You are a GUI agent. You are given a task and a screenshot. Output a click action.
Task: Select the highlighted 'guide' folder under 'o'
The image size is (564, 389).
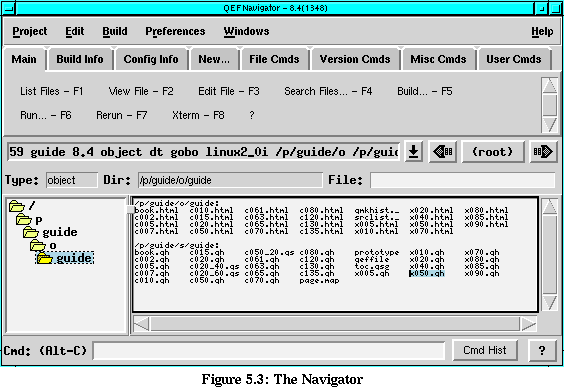point(65,258)
